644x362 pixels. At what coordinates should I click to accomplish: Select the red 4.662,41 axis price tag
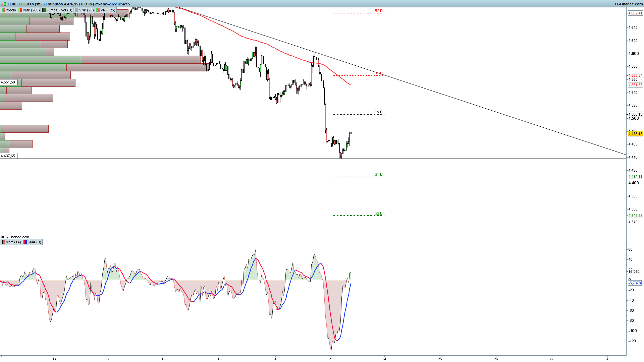(635, 13)
